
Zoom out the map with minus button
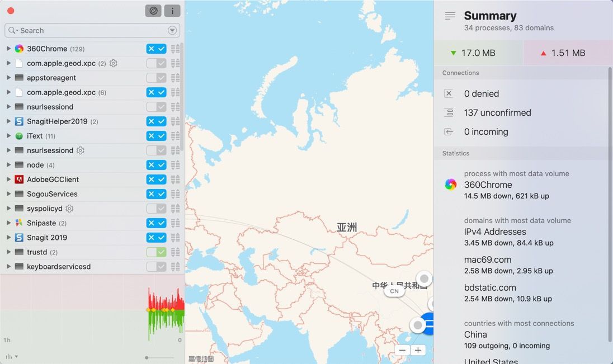[x=402, y=350]
